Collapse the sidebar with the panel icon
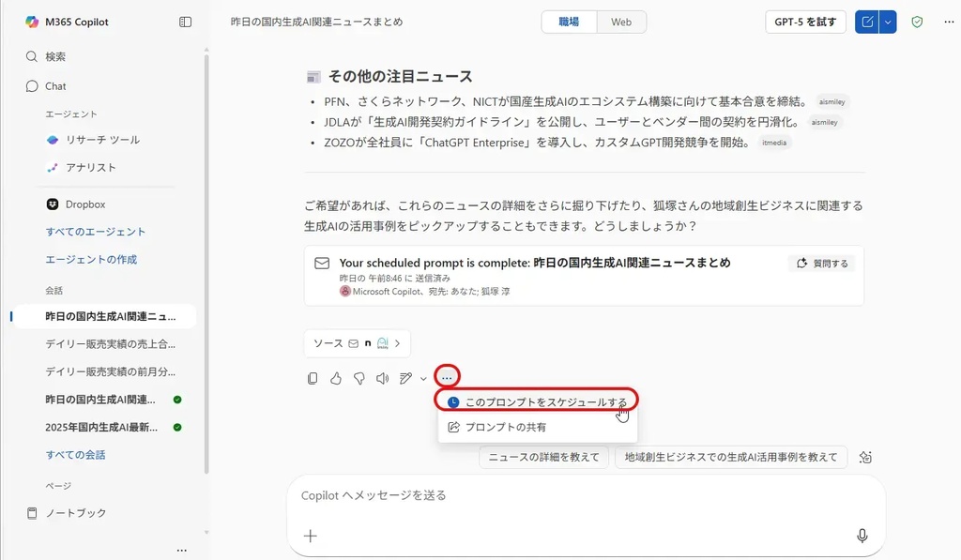The height and width of the screenshot is (560, 961). click(x=185, y=22)
